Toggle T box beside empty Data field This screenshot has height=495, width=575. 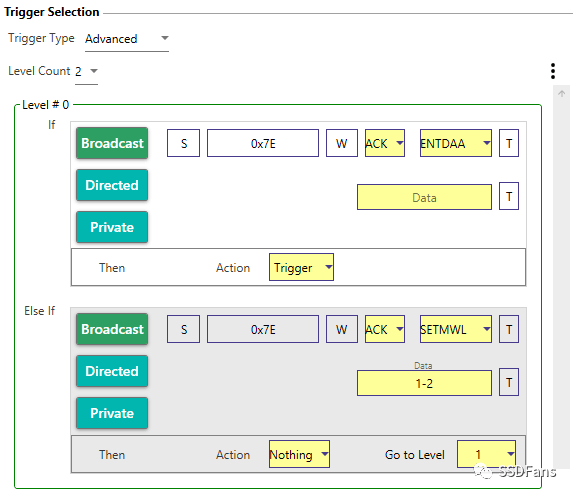pyautogui.click(x=509, y=196)
